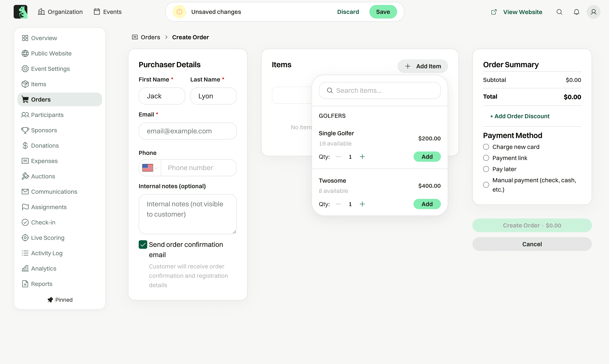The width and height of the screenshot is (609, 364).
Task: Click Add Item button
Action: coord(422,66)
